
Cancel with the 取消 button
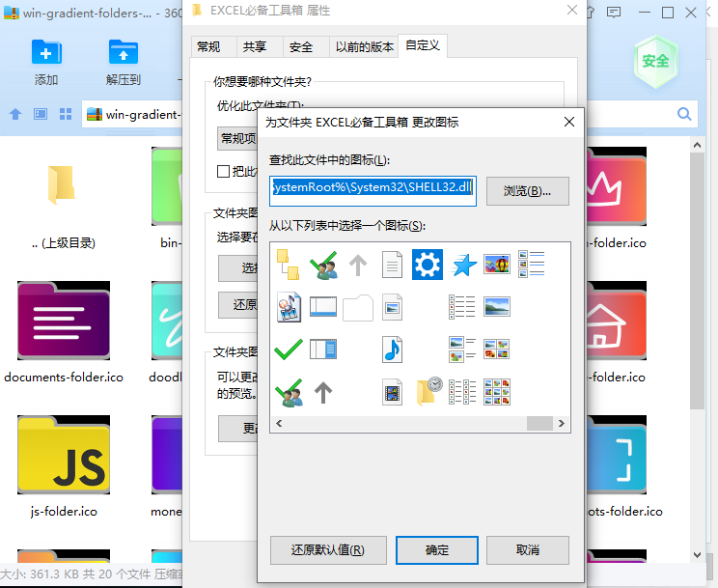(x=528, y=550)
